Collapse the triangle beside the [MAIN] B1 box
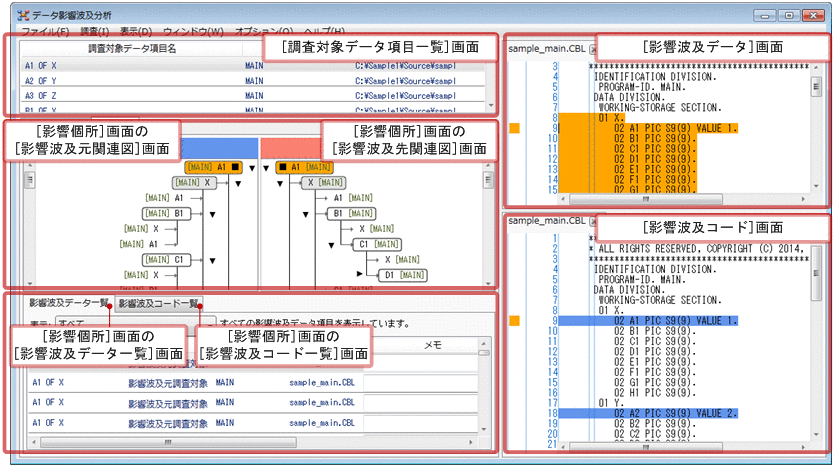The image size is (835, 468). (x=212, y=215)
